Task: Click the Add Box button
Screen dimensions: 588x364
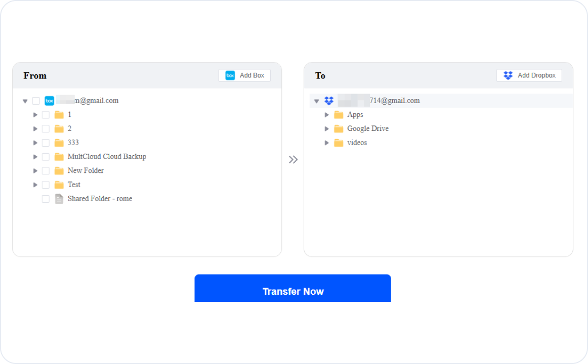Action: coord(244,75)
